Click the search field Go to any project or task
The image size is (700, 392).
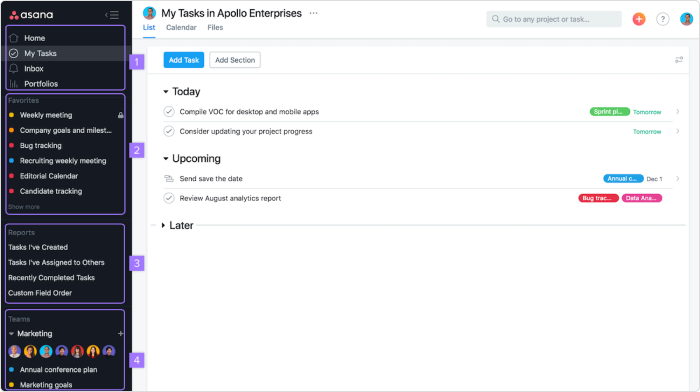click(554, 19)
